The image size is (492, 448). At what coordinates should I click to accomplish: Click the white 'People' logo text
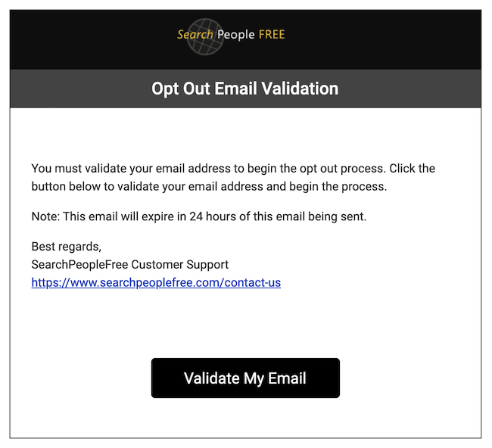236,35
